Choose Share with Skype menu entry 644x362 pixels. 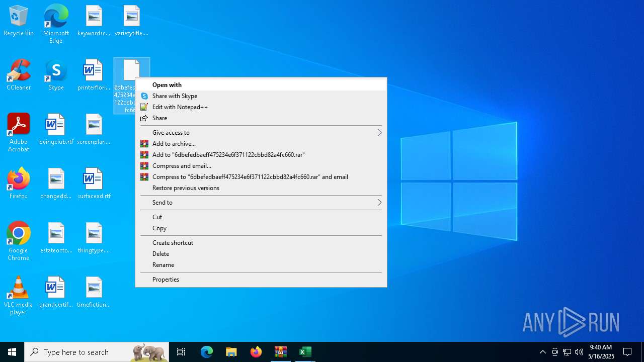261,96
